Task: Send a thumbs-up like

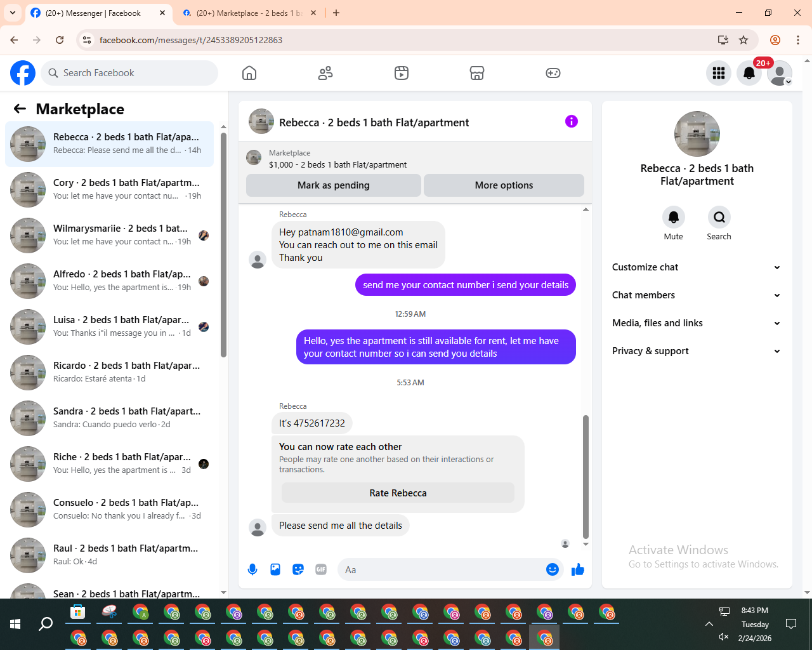Action: [x=577, y=569]
